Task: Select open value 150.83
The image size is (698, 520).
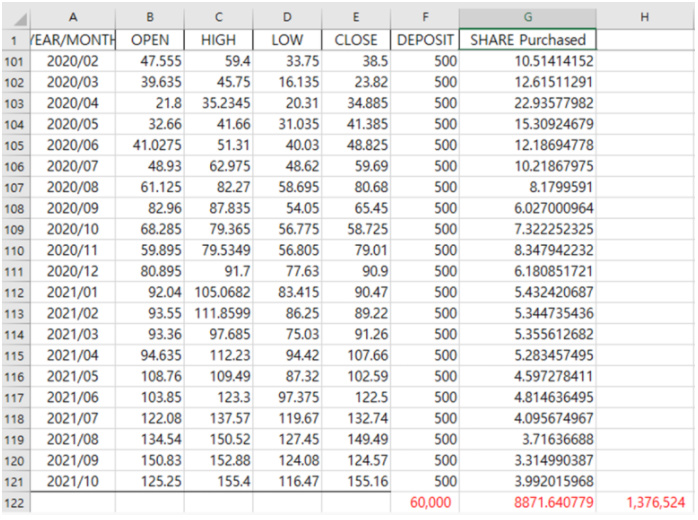Action: (150, 460)
